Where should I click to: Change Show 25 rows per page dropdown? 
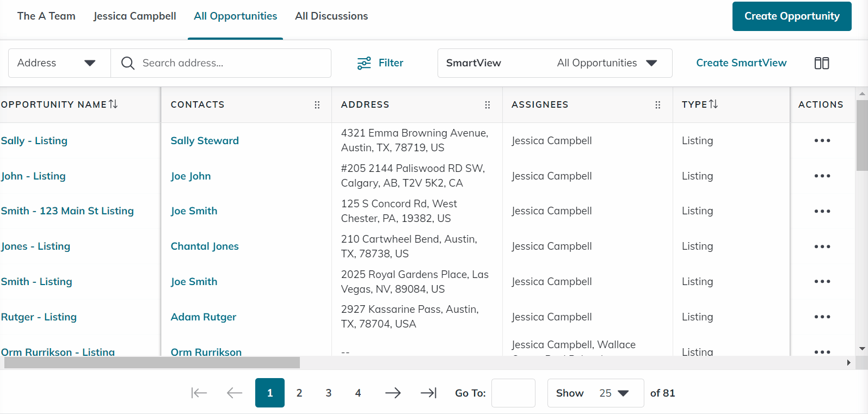tap(596, 393)
